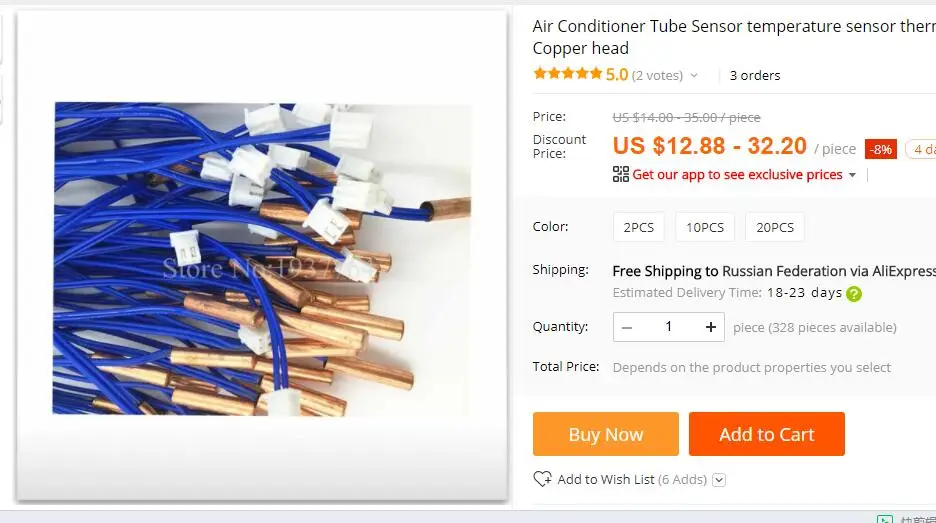Click the video player icon in bottom bar

[x=884, y=519]
